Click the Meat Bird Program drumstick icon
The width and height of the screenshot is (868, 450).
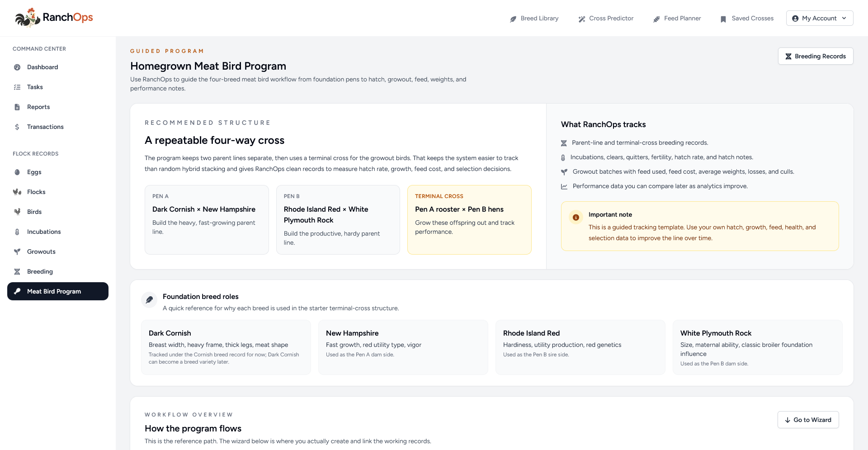point(17,291)
